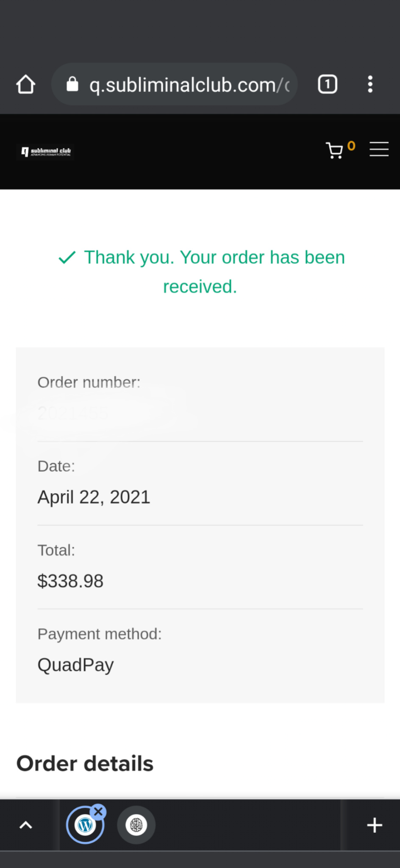This screenshot has width=400, height=868.
Task: Tap the blurred order number value
Action: click(x=73, y=413)
